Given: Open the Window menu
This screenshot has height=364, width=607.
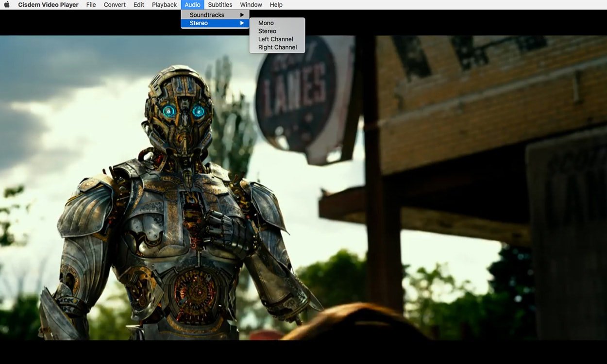Looking at the screenshot, I should [251, 4].
